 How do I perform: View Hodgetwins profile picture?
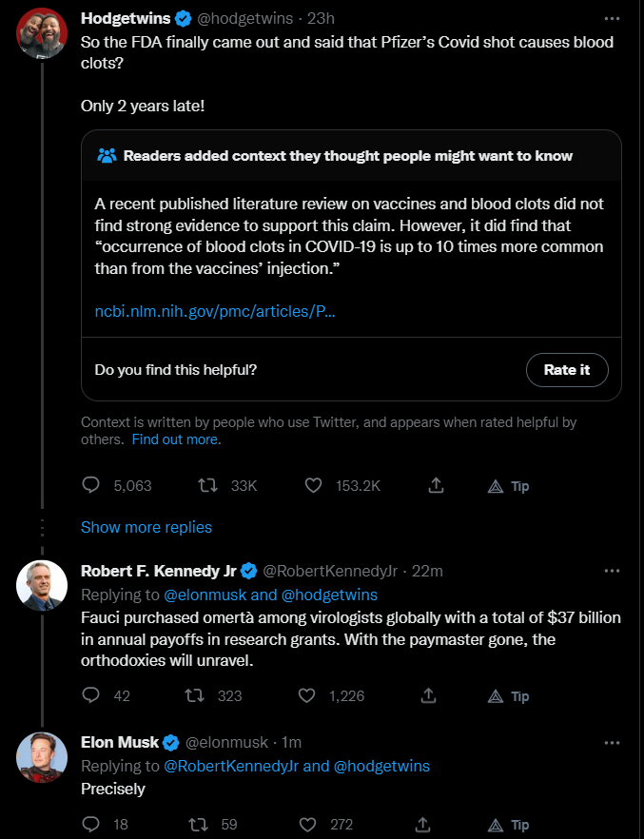pyautogui.click(x=42, y=35)
